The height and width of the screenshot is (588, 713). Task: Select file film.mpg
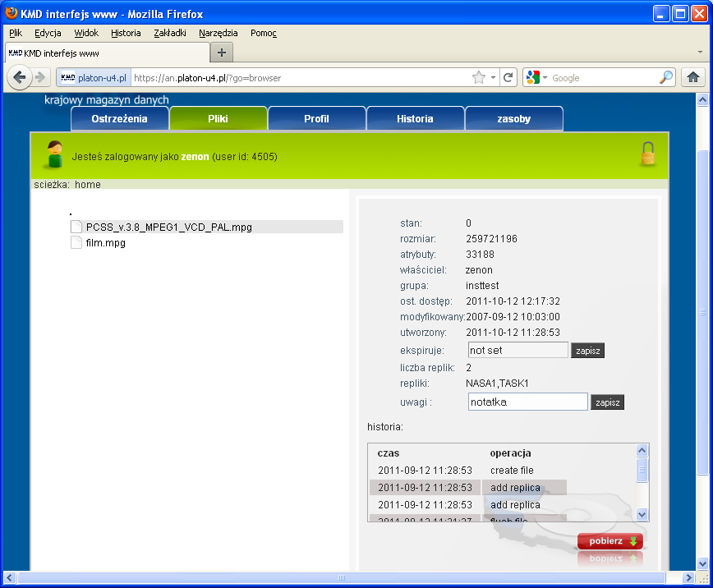(x=105, y=243)
